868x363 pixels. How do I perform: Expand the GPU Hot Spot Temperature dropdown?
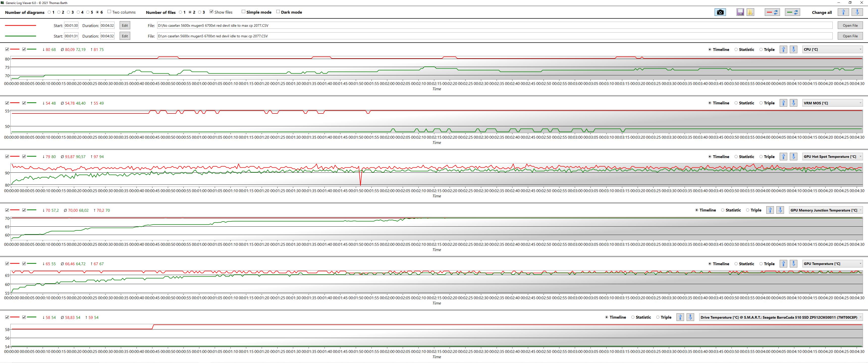832,157
